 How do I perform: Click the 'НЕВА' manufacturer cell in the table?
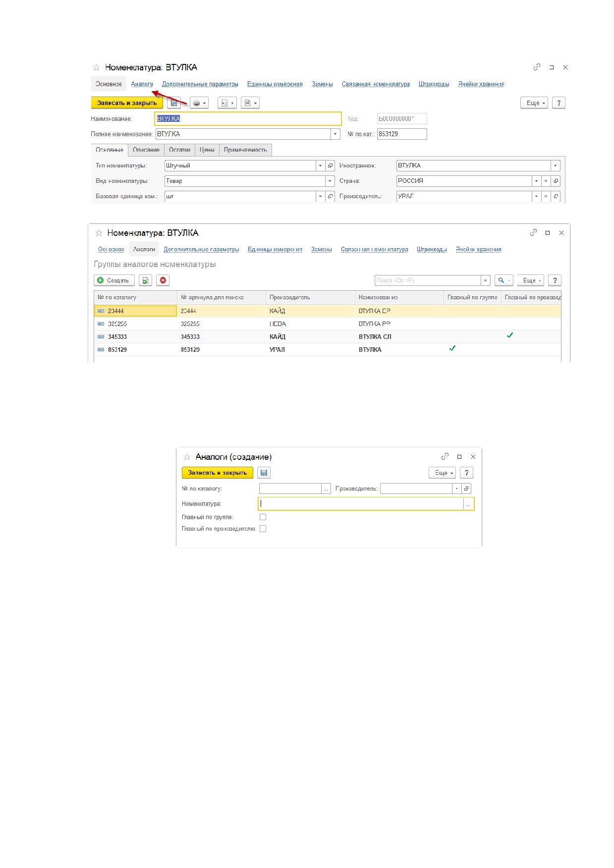[x=310, y=324]
